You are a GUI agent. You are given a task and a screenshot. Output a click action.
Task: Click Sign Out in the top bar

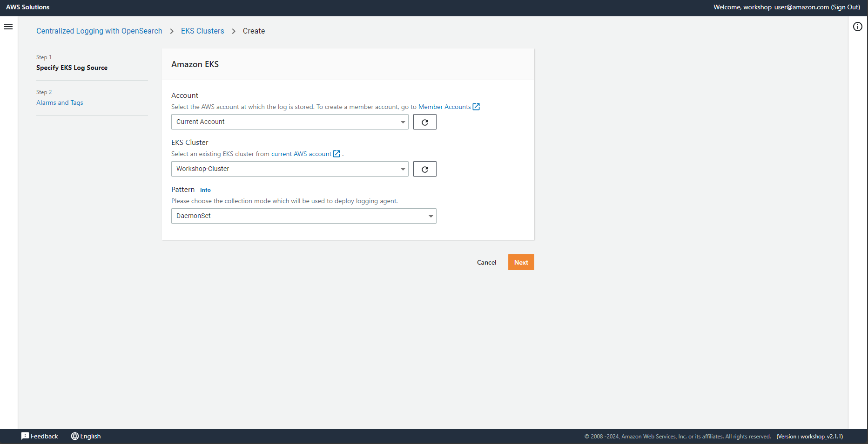[x=846, y=7]
